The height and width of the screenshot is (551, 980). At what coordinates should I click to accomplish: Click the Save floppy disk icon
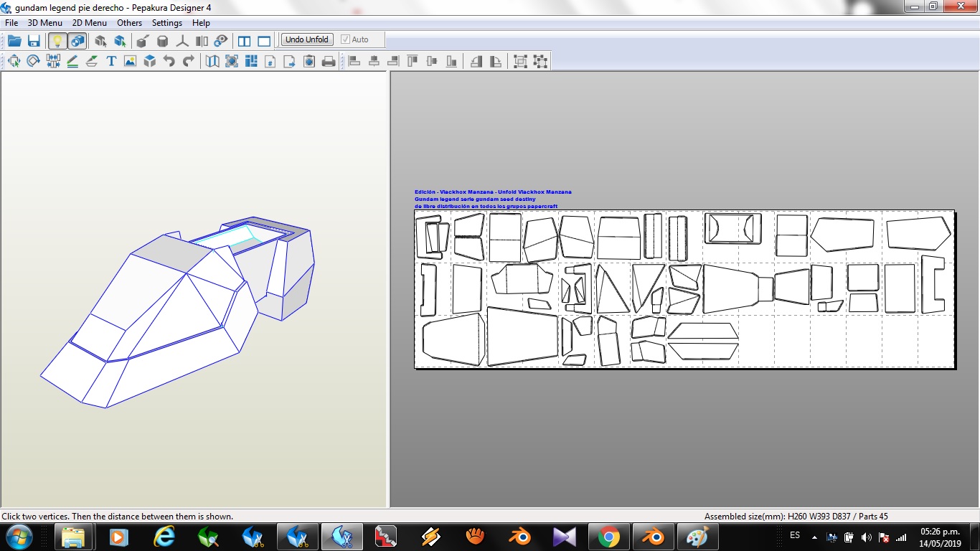tap(33, 40)
